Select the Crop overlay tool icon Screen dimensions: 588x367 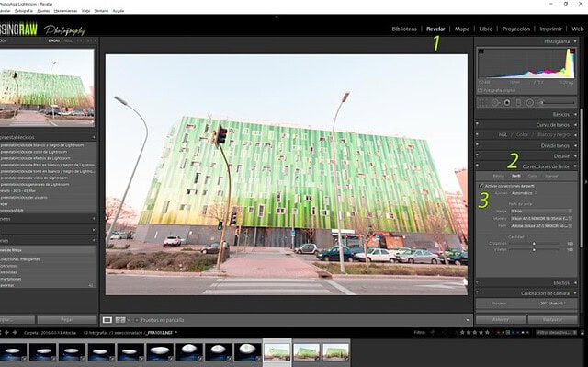coord(484,102)
